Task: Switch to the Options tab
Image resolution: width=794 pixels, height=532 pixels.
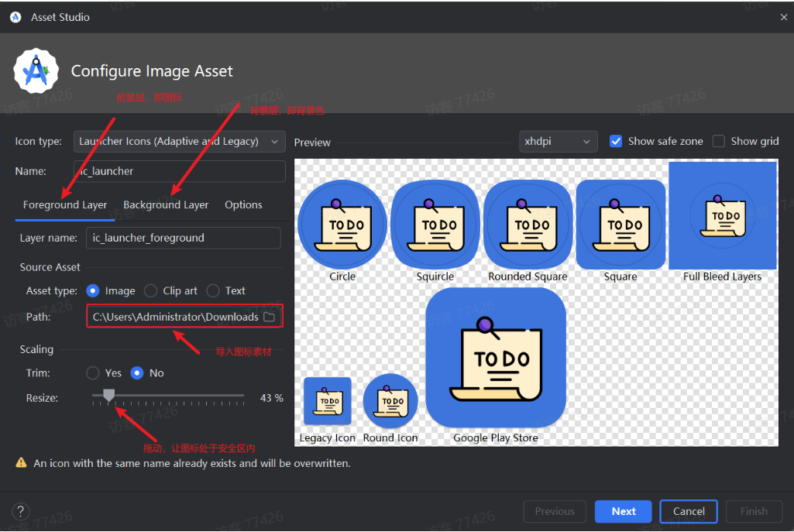Action: pos(243,205)
